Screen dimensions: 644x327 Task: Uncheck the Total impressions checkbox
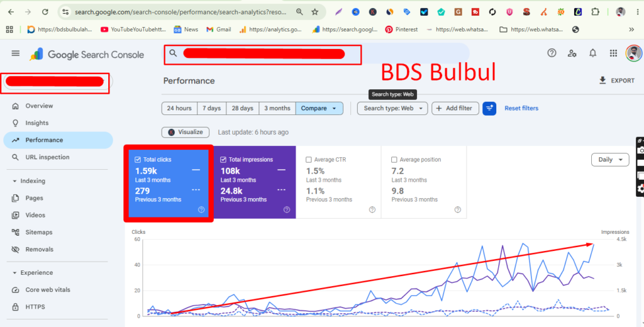tap(223, 159)
